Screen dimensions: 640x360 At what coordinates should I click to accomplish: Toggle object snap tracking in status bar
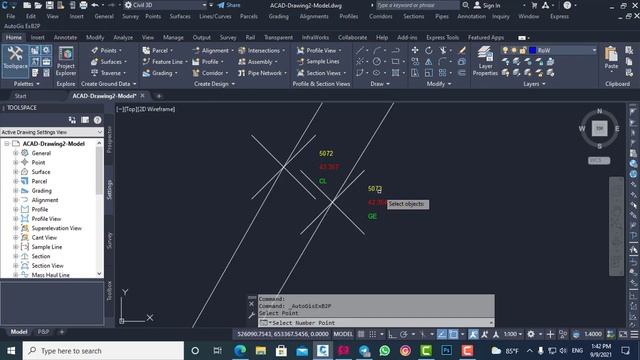(x=442, y=334)
